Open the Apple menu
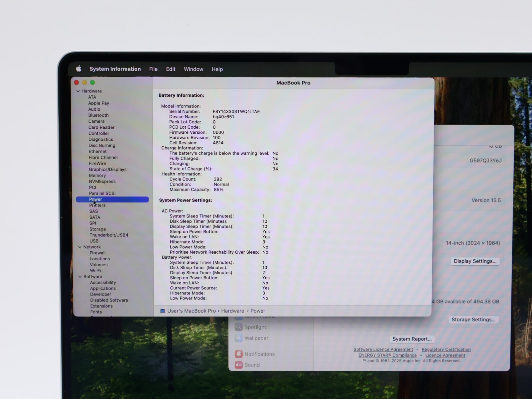 (x=79, y=69)
